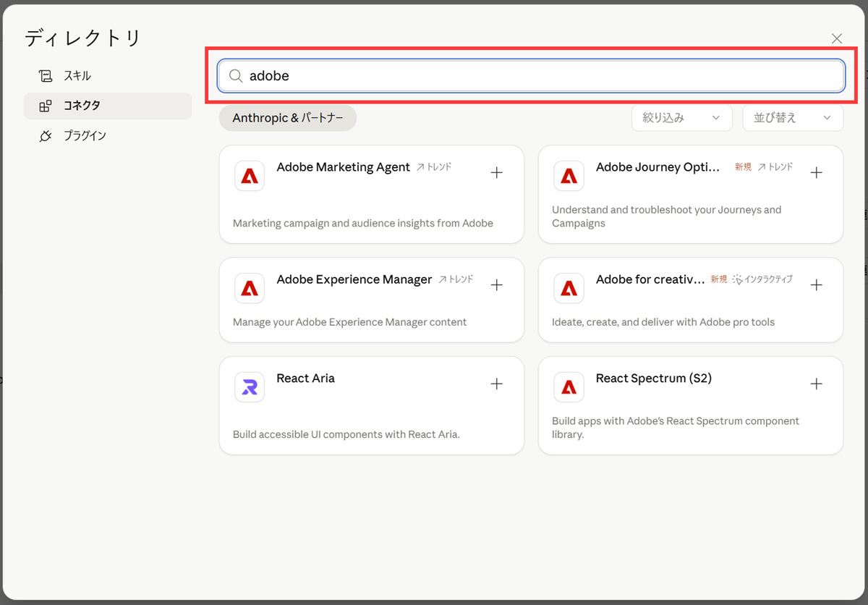Click the React Aria logo icon
This screenshot has height=605, width=868.
click(250, 387)
